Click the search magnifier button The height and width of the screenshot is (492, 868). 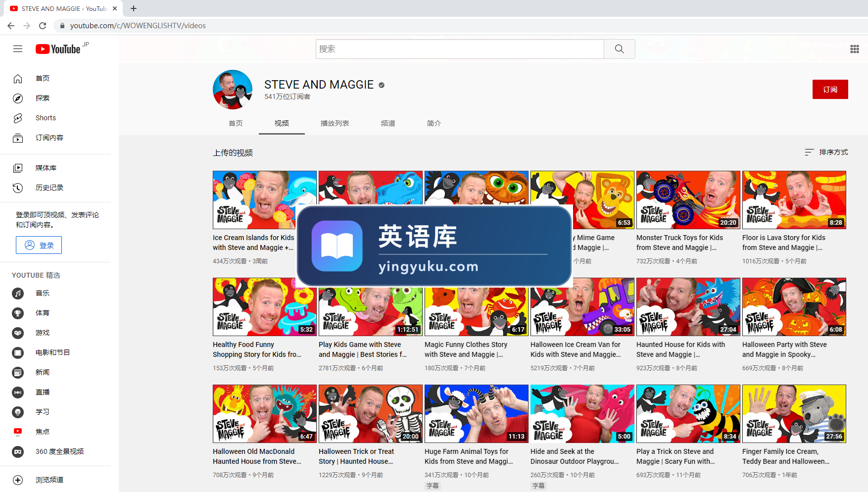619,49
